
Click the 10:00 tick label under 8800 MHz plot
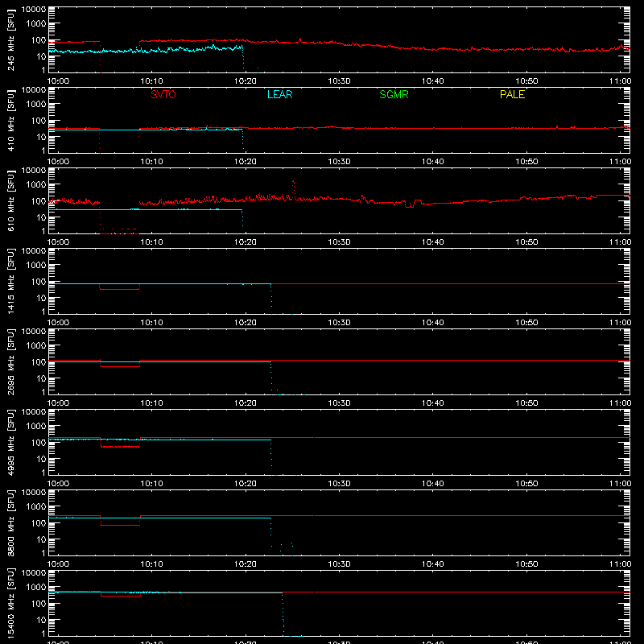[58, 564]
